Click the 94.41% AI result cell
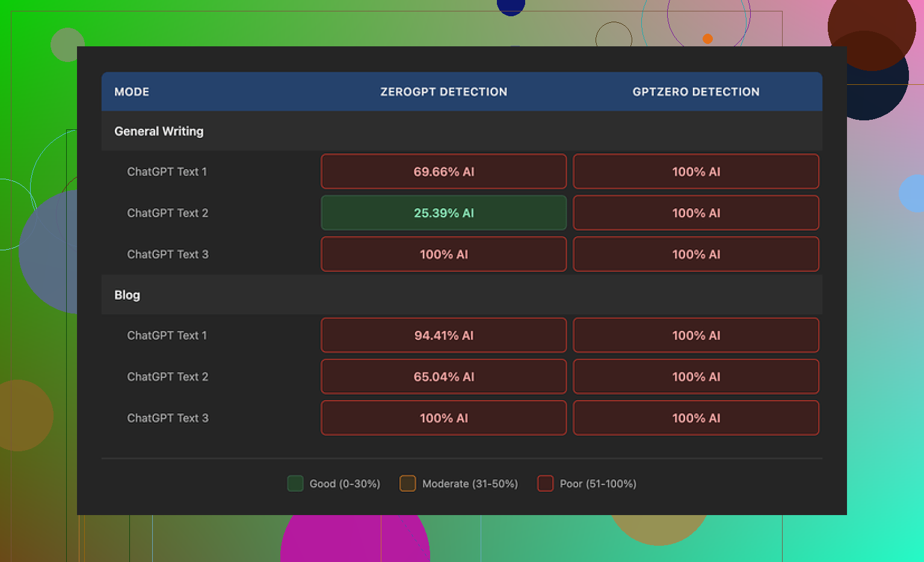This screenshot has height=562, width=924. [x=443, y=335]
